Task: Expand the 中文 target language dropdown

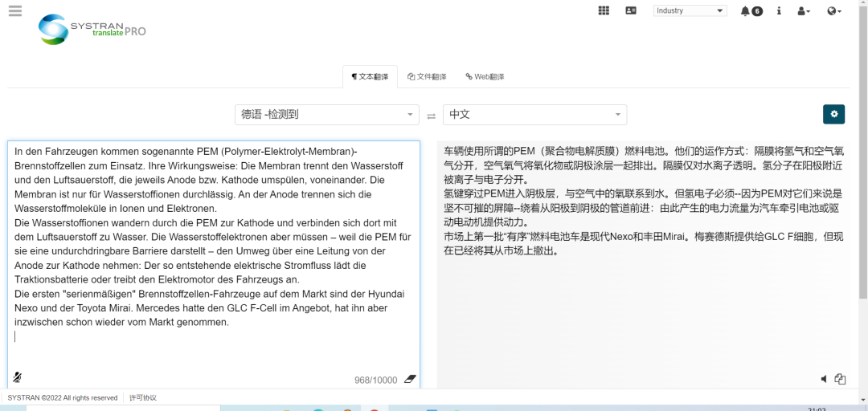Action: pos(534,115)
